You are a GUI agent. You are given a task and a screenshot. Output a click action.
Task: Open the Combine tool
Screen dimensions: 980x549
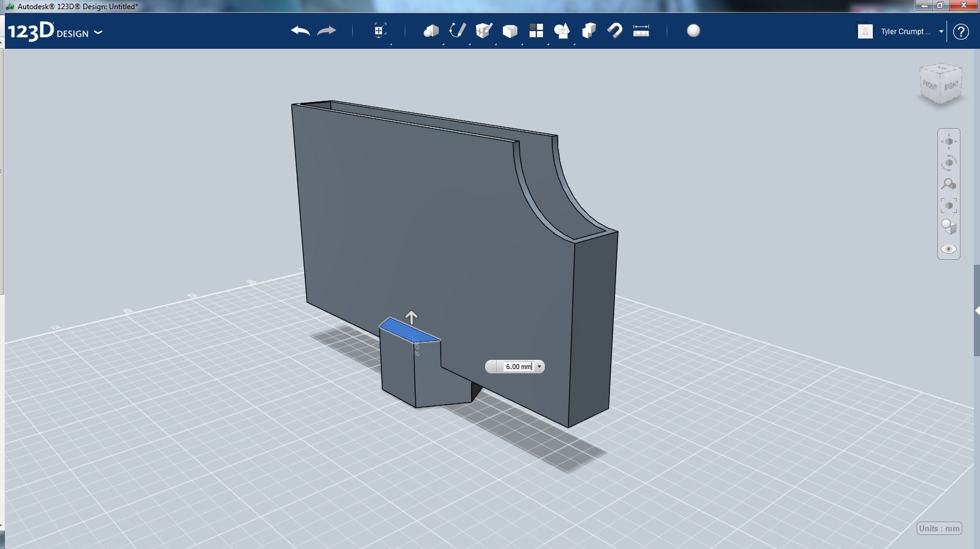coord(589,30)
